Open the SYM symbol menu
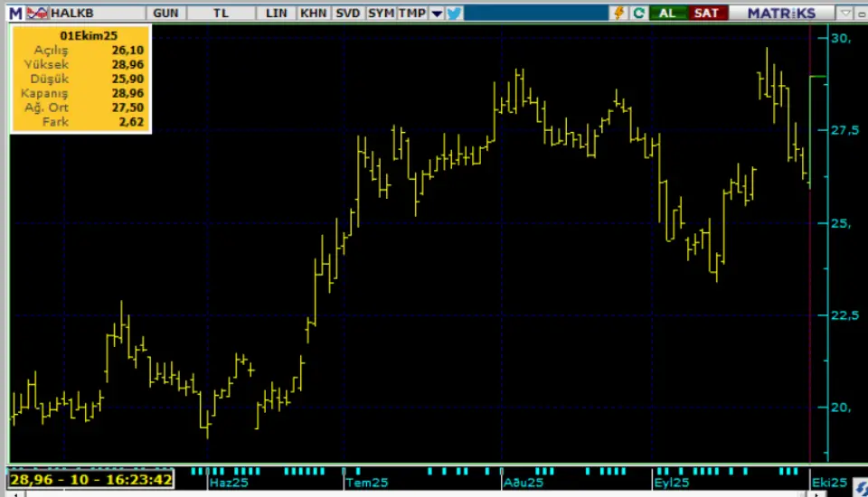The height and width of the screenshot is (497, 868). click(381, 13)
